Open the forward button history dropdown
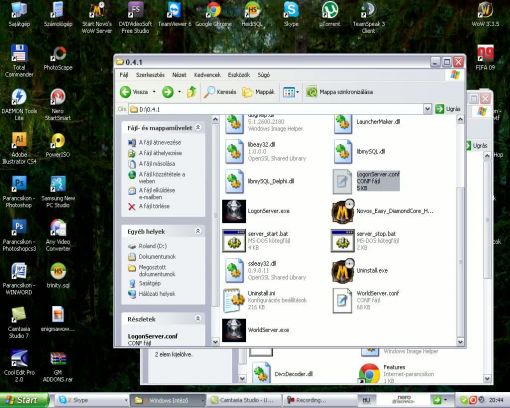The height and width of the screenshot is (408, 510). (x=179, y=92)
